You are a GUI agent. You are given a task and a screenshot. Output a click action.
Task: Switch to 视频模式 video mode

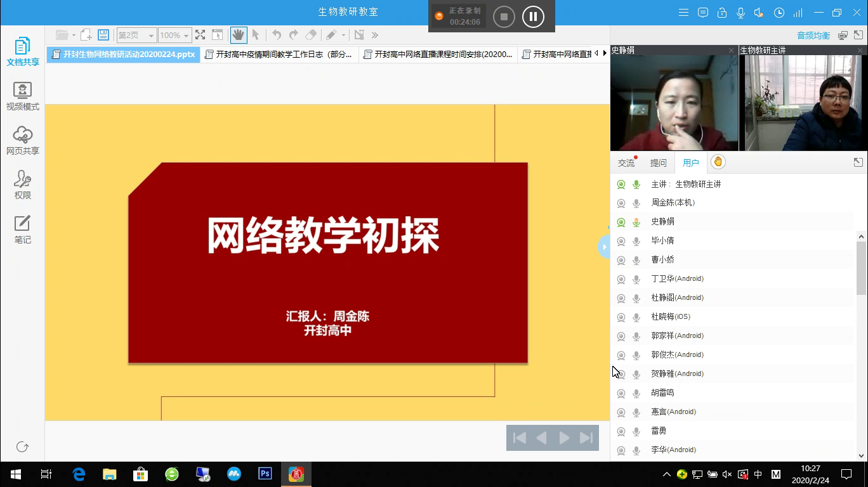tap(23, 96)
